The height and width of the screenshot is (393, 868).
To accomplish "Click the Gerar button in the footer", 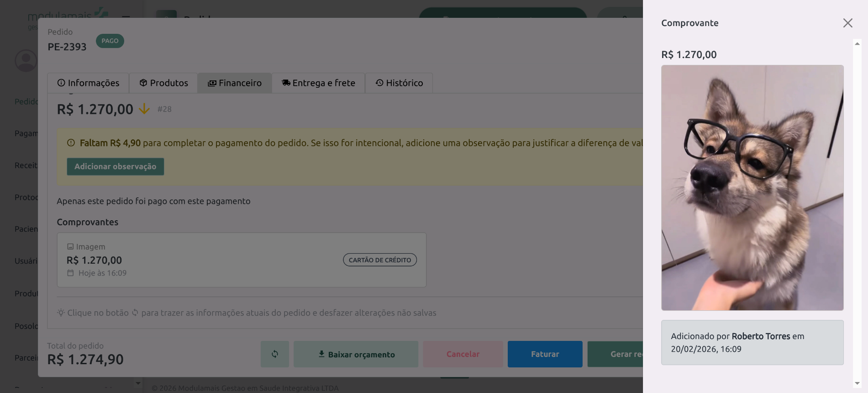I will [x=615, y=354].
